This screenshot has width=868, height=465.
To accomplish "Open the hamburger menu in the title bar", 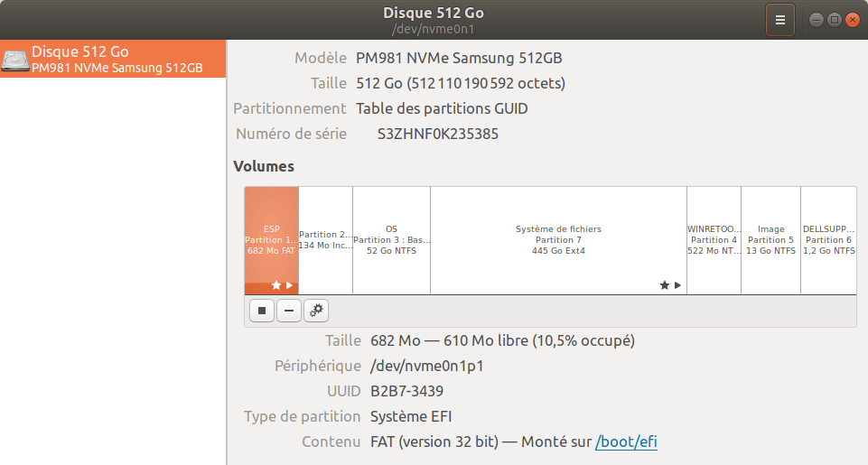I will (x=780, y=20).
